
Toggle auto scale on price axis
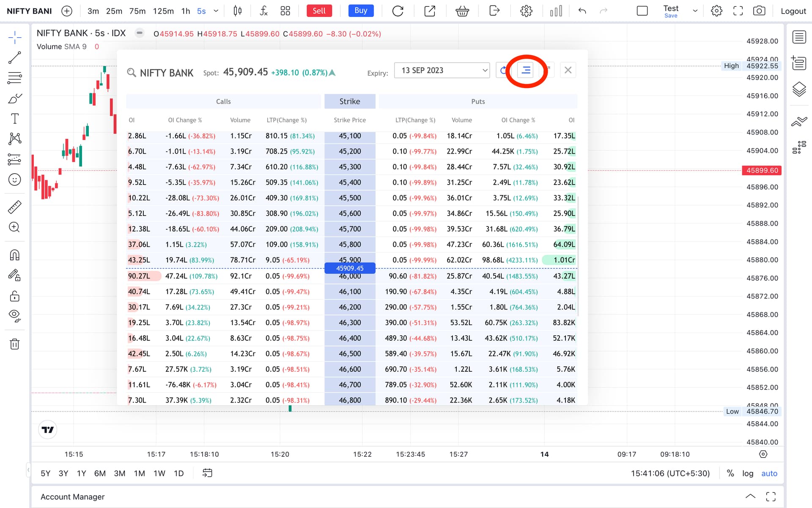point(769,473)
